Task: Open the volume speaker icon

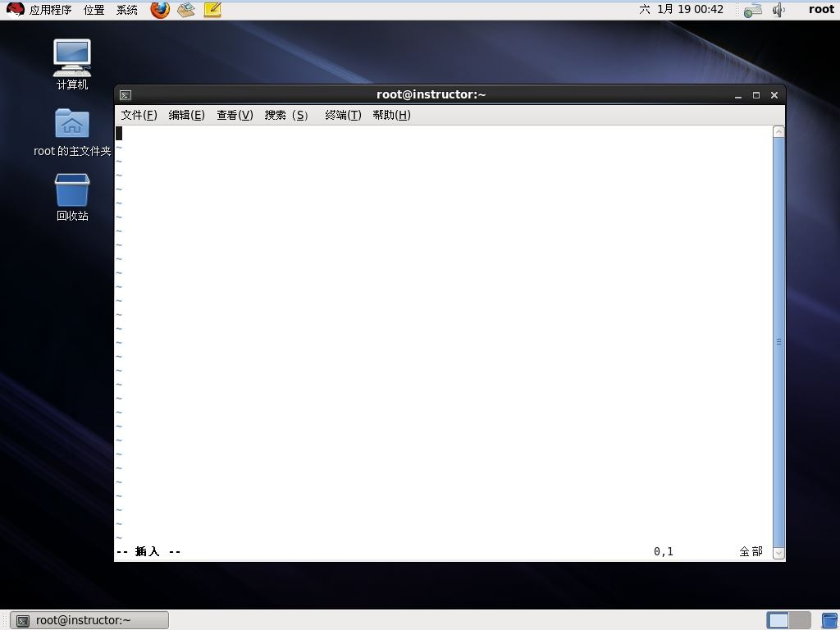Action: point(778,10)
